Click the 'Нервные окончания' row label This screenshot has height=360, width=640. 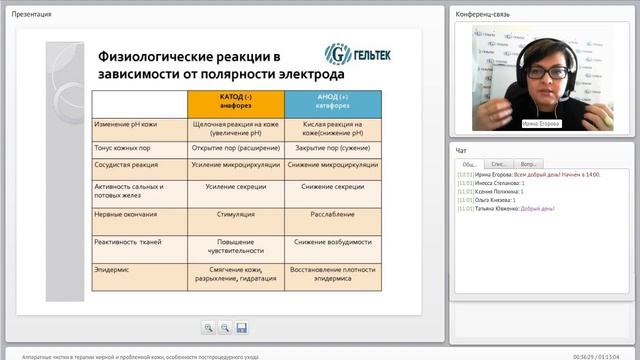pyautogui.click(x=126, y=215)
